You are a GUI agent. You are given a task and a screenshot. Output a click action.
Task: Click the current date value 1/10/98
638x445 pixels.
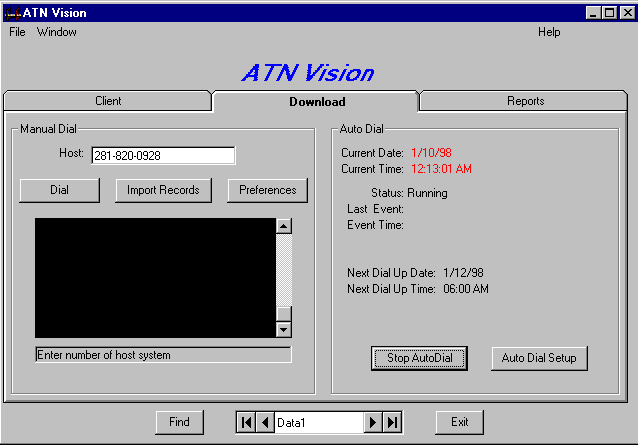point(431,153)
